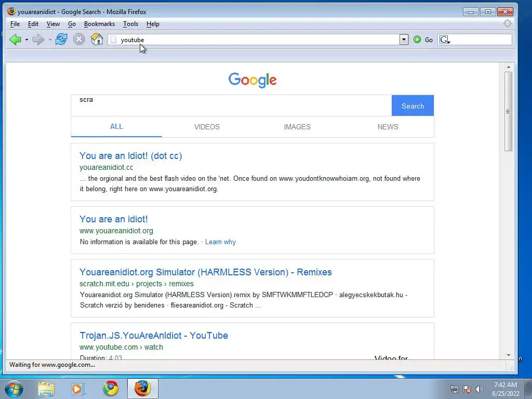
Task: Open the Bookmarks menu
Action: 99,24
